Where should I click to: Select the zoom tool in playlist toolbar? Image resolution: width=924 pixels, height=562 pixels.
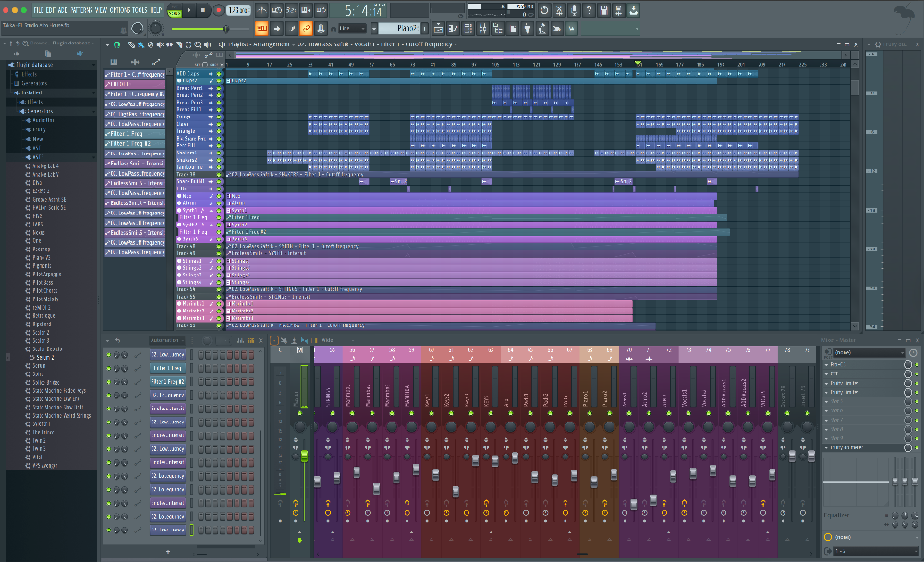coord(198,44)
